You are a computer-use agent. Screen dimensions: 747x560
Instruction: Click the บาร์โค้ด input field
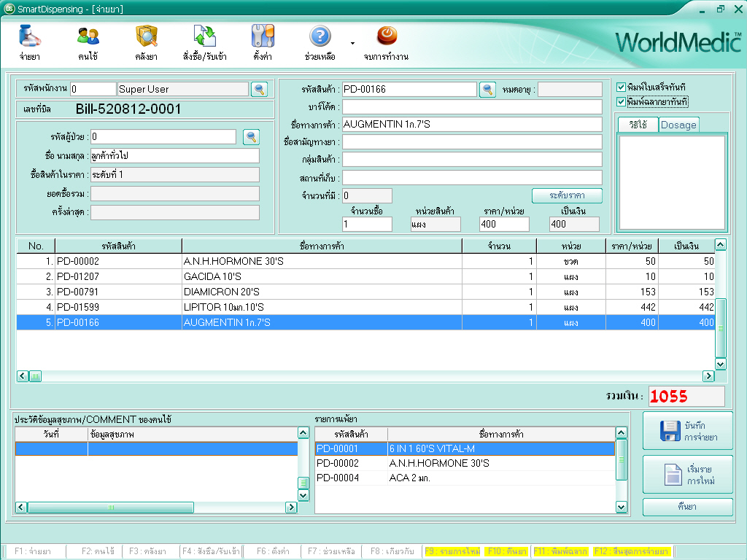472,106
